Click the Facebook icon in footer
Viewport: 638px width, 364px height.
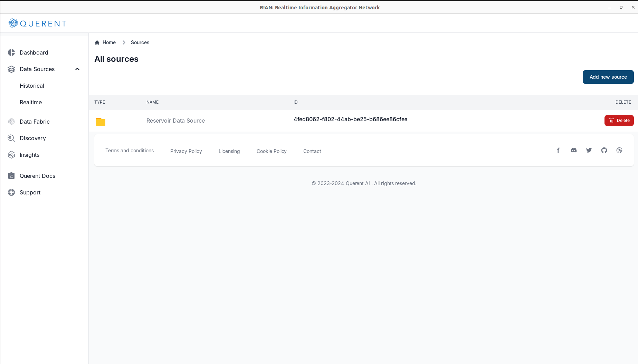[x=558, y=150]
